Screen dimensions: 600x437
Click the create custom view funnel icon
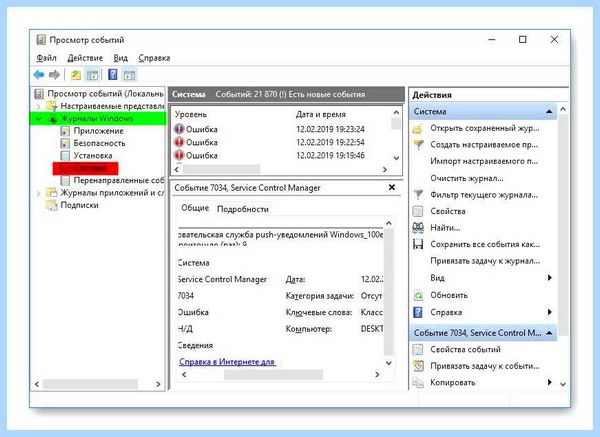(418, 145)
